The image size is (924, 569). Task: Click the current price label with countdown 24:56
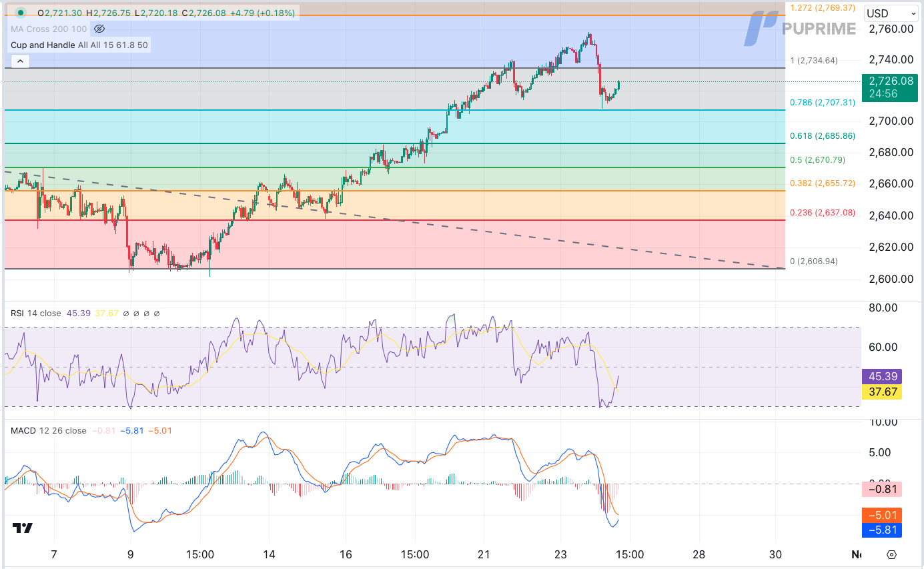click(x=889, y=87)
